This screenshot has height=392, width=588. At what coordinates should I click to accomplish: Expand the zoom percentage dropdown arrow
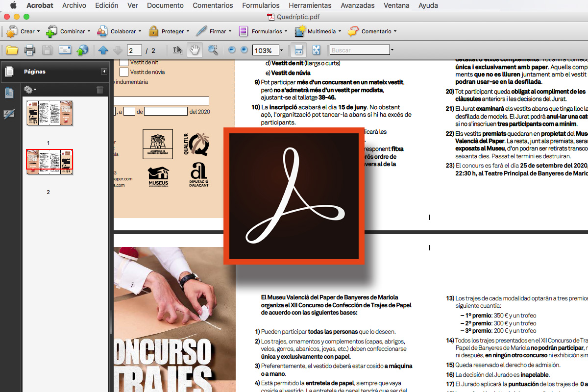tap(281, 50)
